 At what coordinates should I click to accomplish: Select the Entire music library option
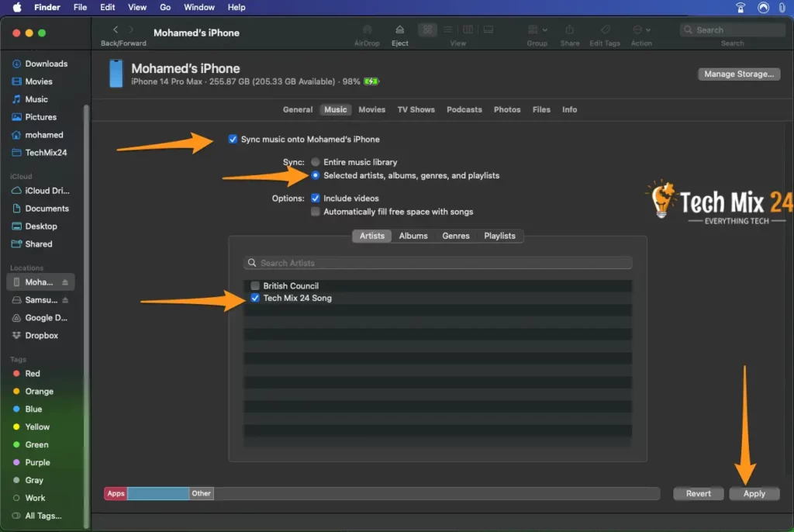(316, 162)
